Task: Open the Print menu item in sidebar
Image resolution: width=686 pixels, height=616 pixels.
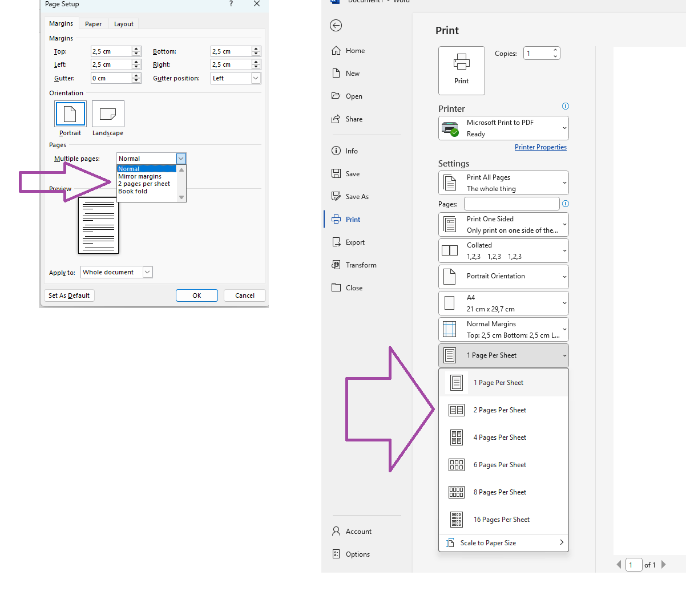Action: pos(353,219)
